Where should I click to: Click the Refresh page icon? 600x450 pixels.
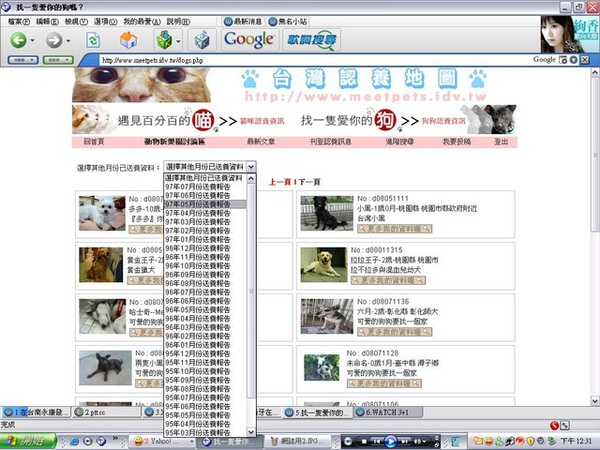(93, 40)
